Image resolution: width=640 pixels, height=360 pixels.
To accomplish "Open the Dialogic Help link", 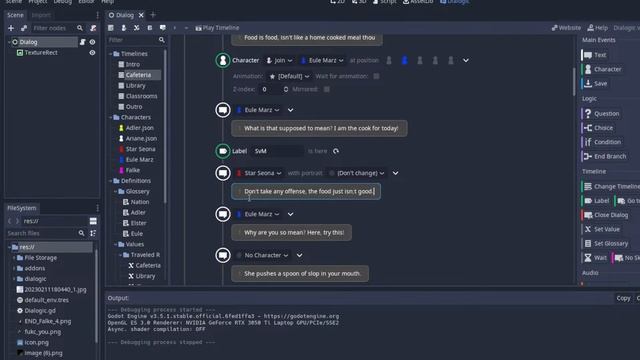I will [x=598, y=28].
